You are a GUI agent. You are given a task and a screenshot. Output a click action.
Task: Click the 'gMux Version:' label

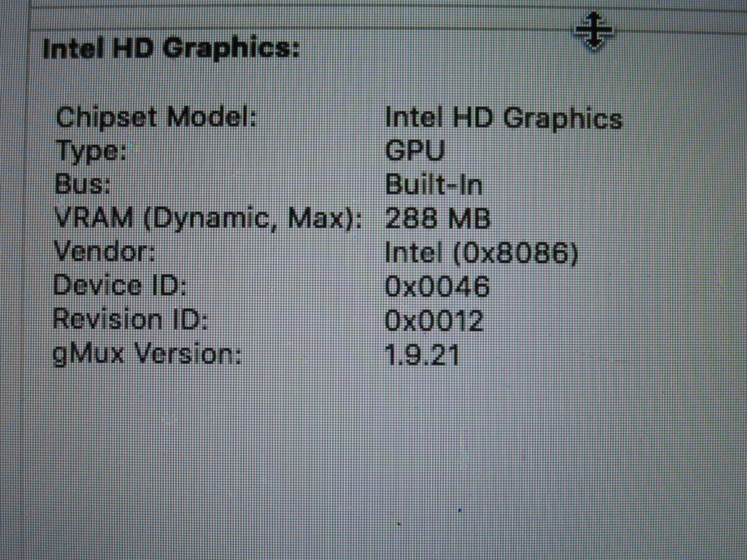[147, 355]
